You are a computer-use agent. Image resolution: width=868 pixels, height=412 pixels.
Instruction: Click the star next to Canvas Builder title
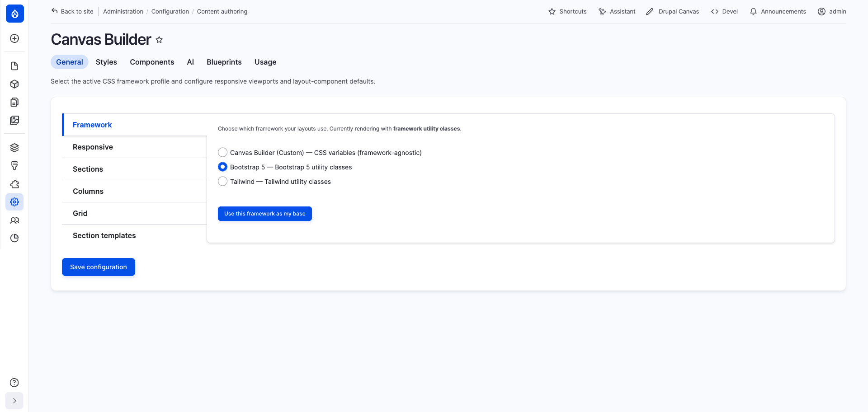(159, 40)
